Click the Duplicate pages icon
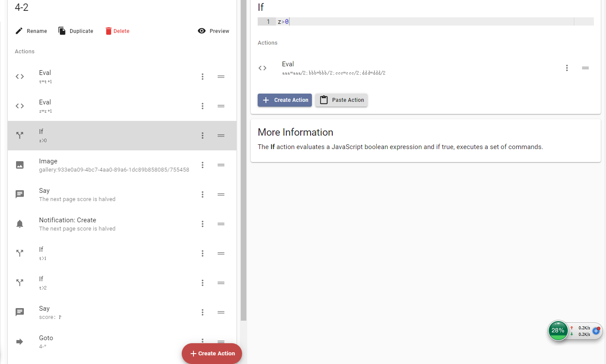The width and height of the screenshot is (606, 364). click(x=62, y=31)
